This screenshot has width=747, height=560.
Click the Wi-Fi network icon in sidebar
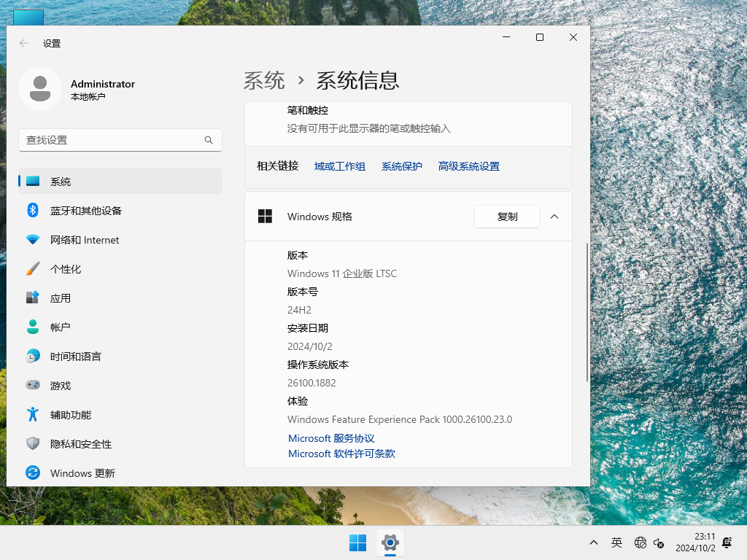[x=33, y=239]
